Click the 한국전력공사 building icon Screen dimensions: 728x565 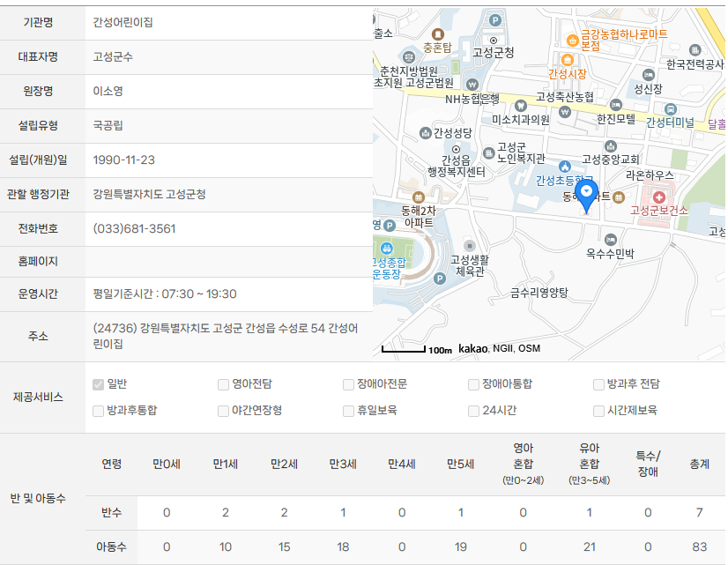pyautogui.click(x=695, y=49)
